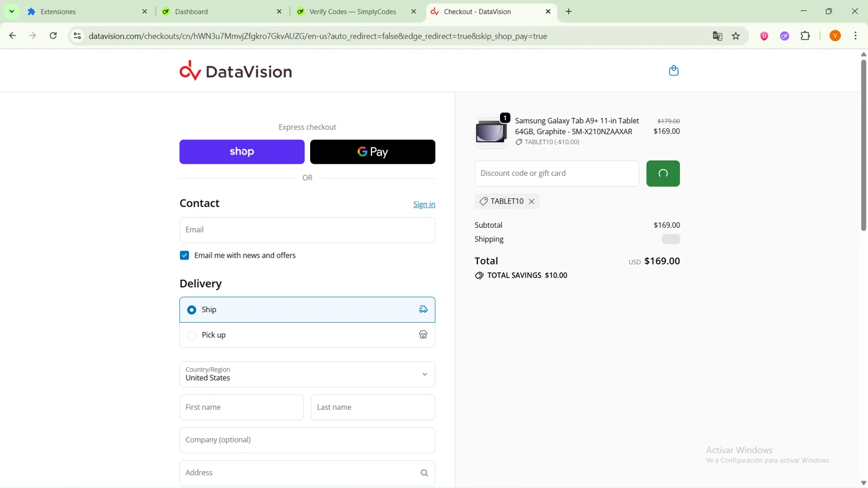Image resolution: width=868 pixels, height=488 pixels.
Task: Click the USD $169.00 total amount
Action: pos(654,261)
